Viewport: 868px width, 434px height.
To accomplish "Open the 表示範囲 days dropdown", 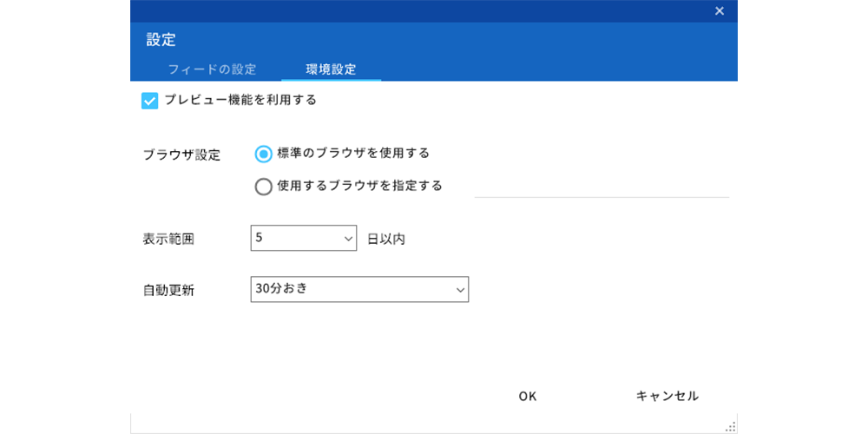I will click(303, 238).
